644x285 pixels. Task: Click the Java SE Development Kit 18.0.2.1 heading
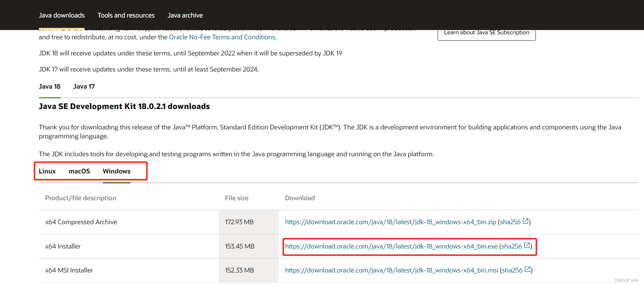click(124, 107)
